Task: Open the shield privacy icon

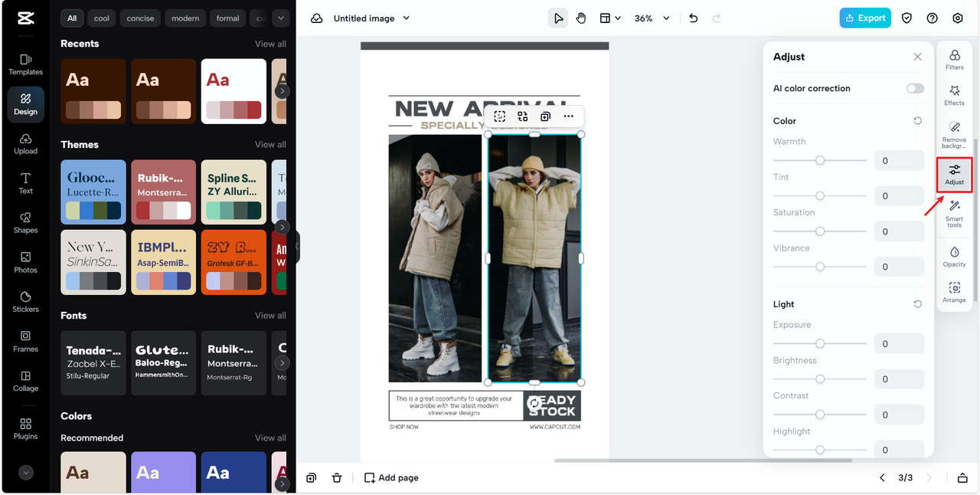Action: coord(906,18)
